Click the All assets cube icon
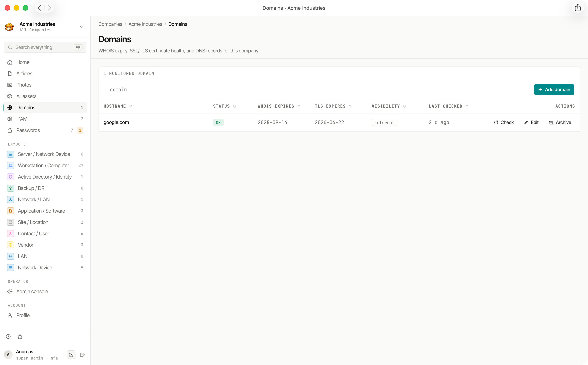 coord(10,96)
